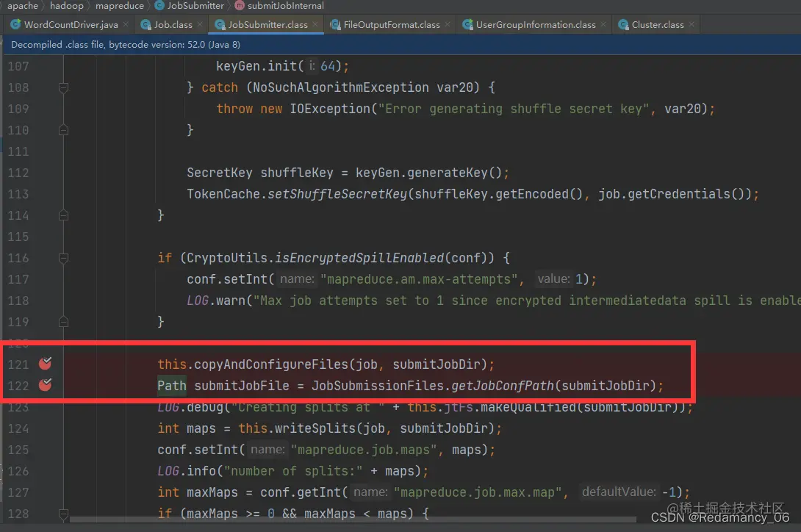801x532 pixels.
Task: Open the FileOutputFormat.class tab
Action: pyautogui.click(x=391, y=24)
